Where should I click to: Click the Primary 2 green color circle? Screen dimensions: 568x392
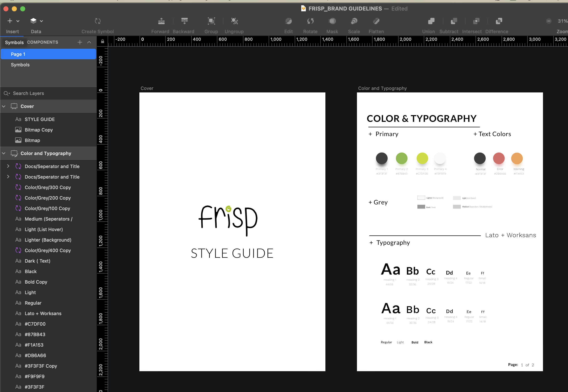pyautogui.click(x=402, y=158)
